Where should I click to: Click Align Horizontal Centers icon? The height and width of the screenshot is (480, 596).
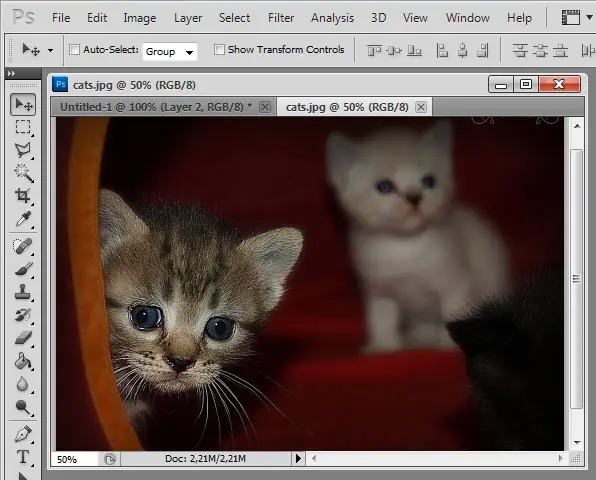(x=463, y=50)
